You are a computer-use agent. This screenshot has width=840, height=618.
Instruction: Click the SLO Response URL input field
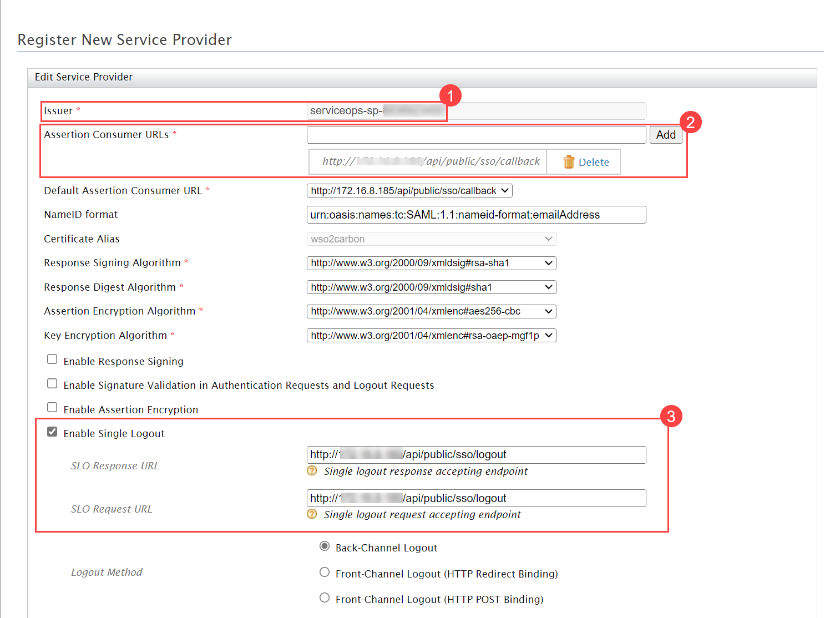[x=476, y=454]
